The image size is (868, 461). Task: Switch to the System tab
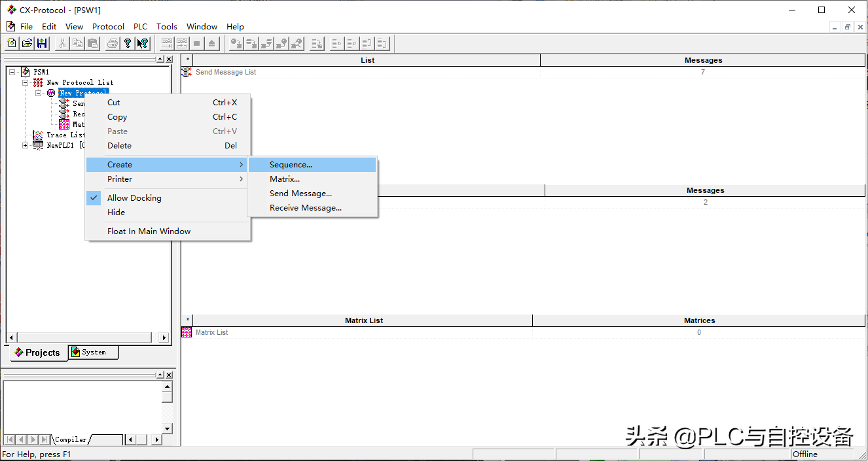point(94,352)
